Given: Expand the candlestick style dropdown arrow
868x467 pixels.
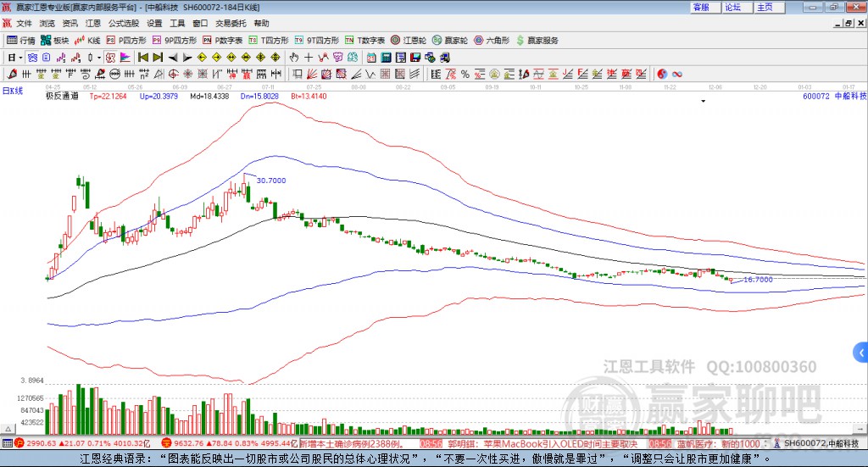Looking at the screenshot, I should pos(99,58).
